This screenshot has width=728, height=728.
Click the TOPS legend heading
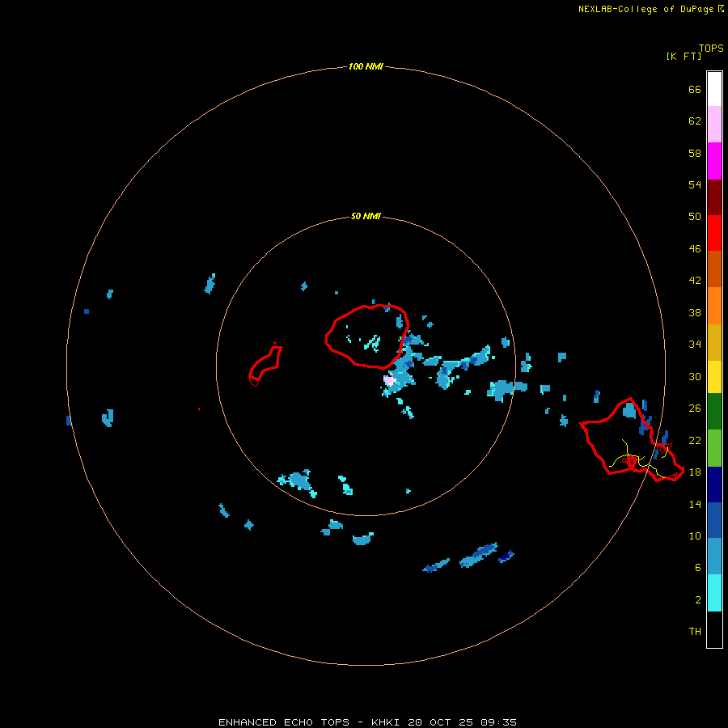pyautogui.click(x=711, y=49)
